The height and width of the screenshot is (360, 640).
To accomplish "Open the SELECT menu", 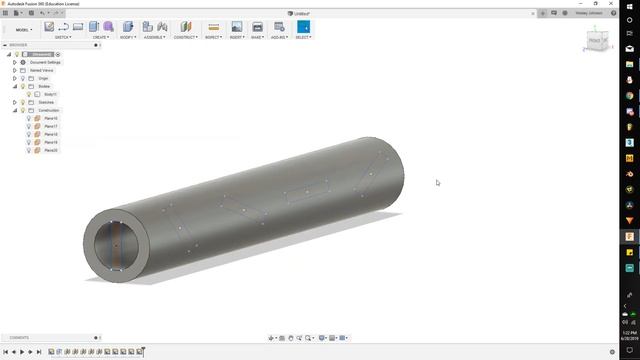I will 303,37.
